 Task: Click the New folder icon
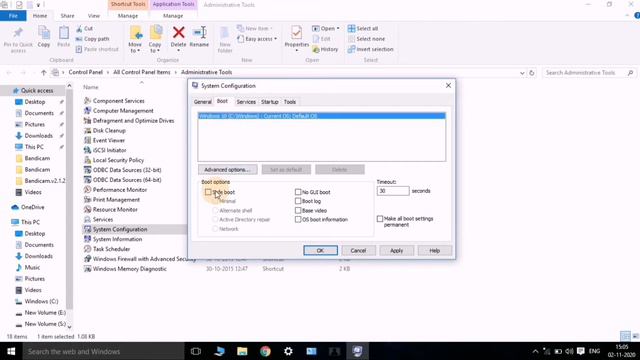225,33
